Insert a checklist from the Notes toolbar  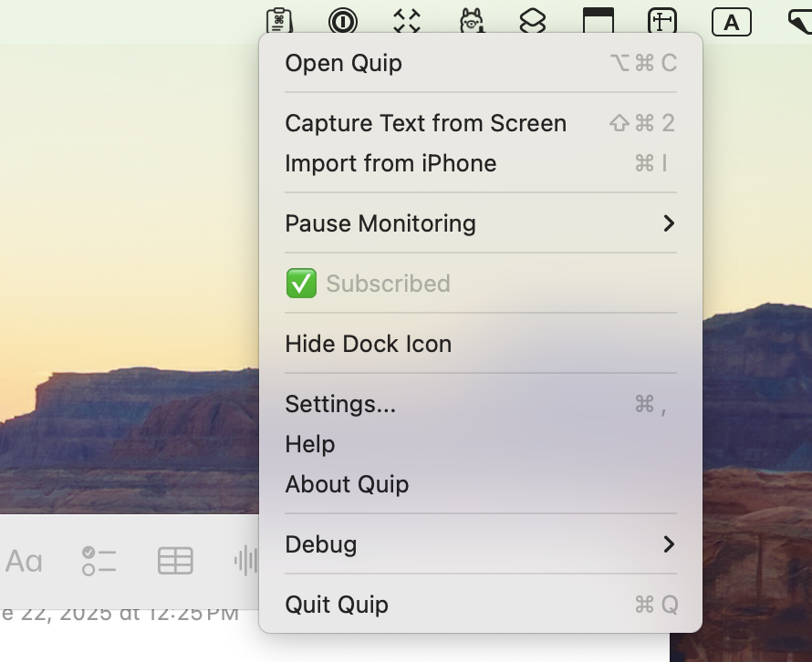point(99,561)
